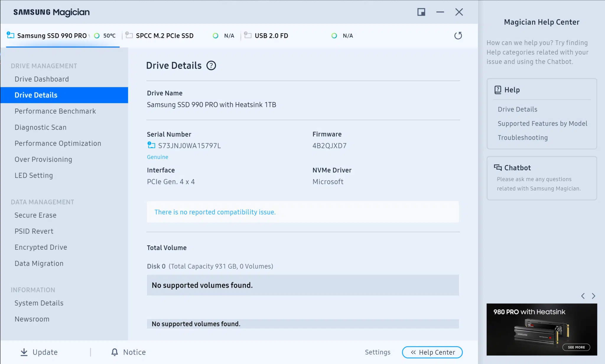The height and width of the screenshot is (364, 605).
Task: Click the USB 2.0 FD drive icon
Action: (x=248, y=35)
